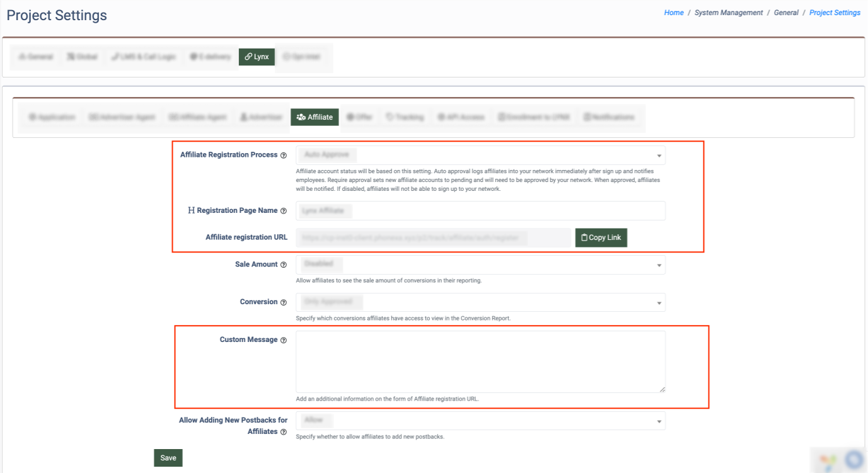Click help icon next to Registration Page Name
The width and height of the screenshot is (868, 473).
click(284, 211)
